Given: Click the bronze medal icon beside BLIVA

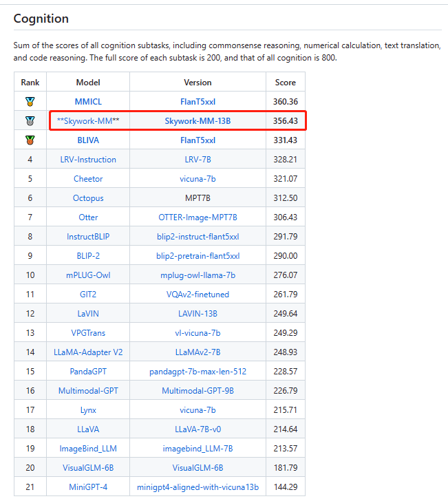Looking at the screenshot, I should (x=30, y=140).
